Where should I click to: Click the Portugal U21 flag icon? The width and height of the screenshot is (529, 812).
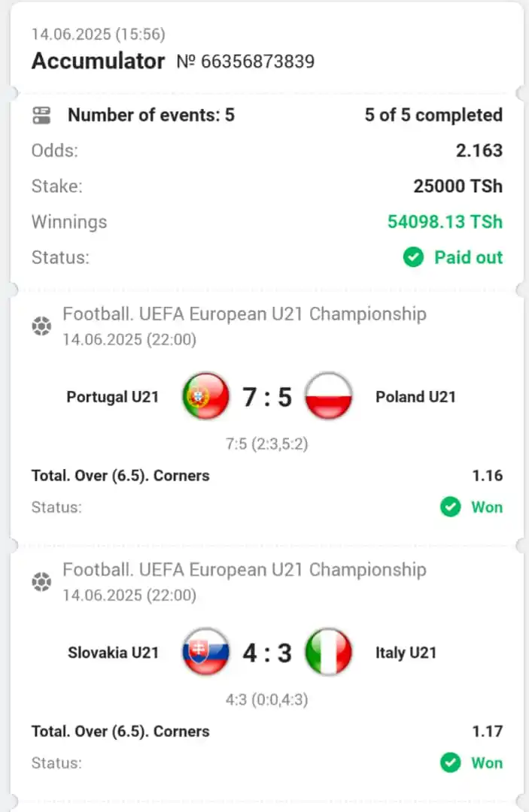[205, 395]
